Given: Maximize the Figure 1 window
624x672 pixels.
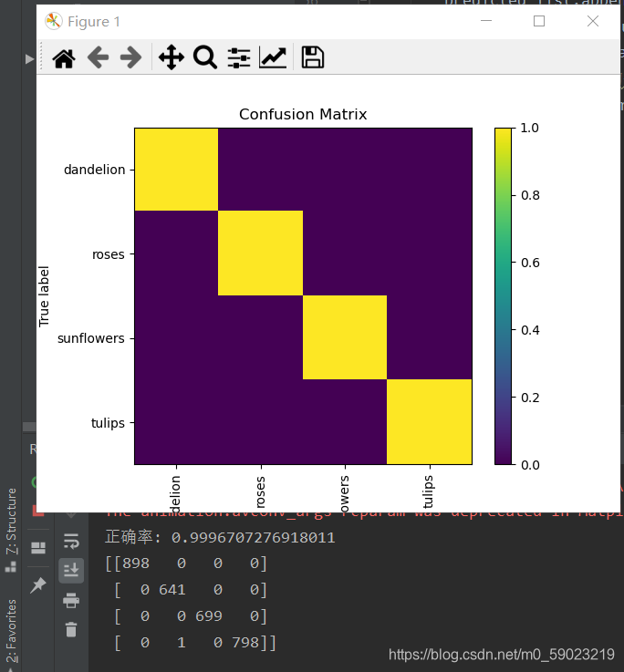Looking at the screenshot, I should (539, 21).
